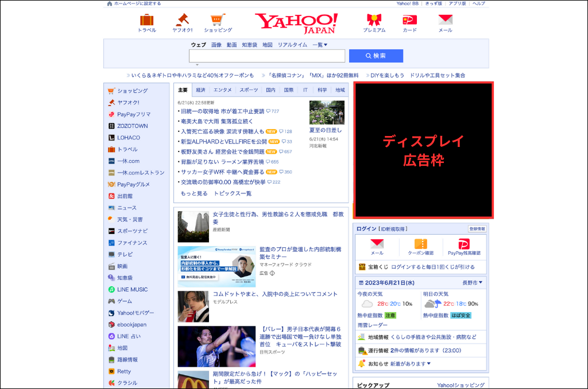
Task: Click the ゲーム controller sidebar icon
Action: (x=111, y=301)
